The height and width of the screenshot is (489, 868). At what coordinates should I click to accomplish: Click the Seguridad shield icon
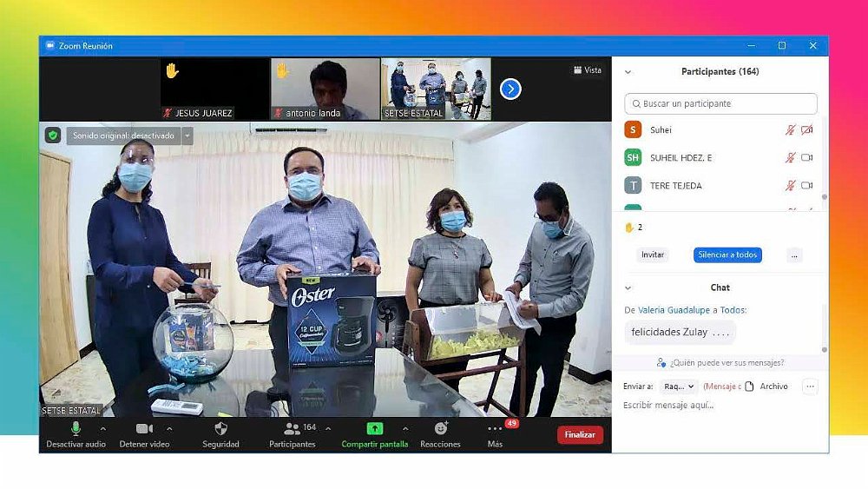[220, 429]
